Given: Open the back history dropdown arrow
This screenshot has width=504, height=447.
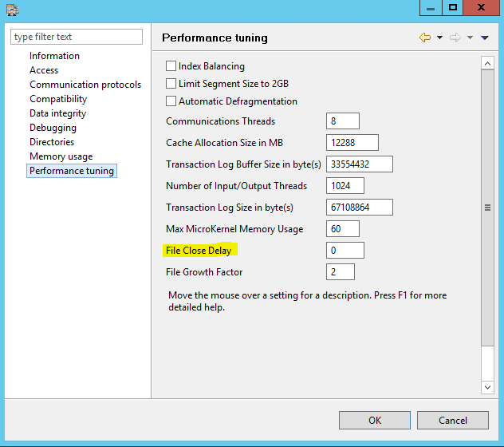Looking at the screenshot, I should 439,38.
